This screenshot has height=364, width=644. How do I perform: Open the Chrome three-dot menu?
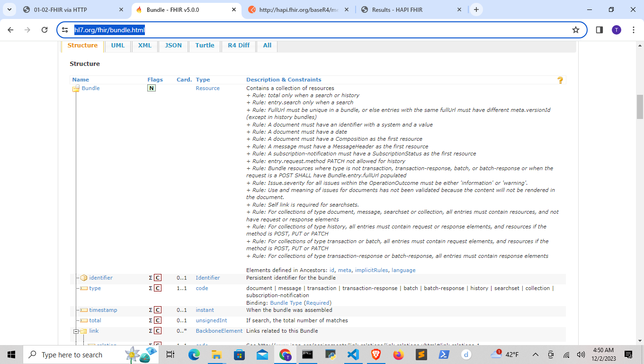point(634,30)
